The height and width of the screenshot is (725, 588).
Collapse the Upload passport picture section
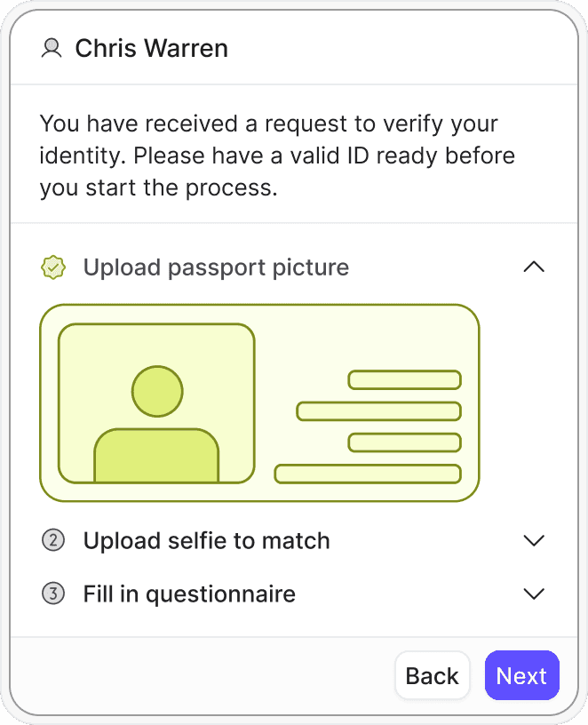pyautogui.click(x=534, y=267)
